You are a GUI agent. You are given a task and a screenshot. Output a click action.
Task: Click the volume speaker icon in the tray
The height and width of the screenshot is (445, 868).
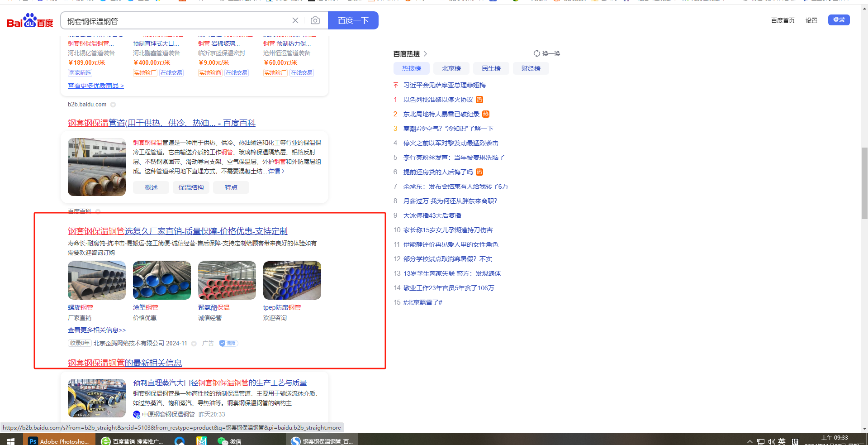tap(771, 441)
